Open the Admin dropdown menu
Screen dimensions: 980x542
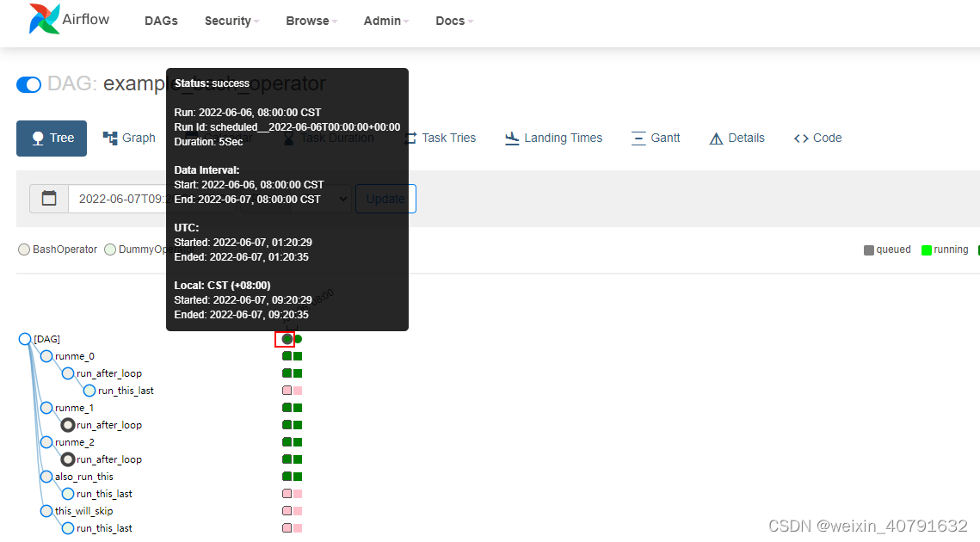pos(386,21)
